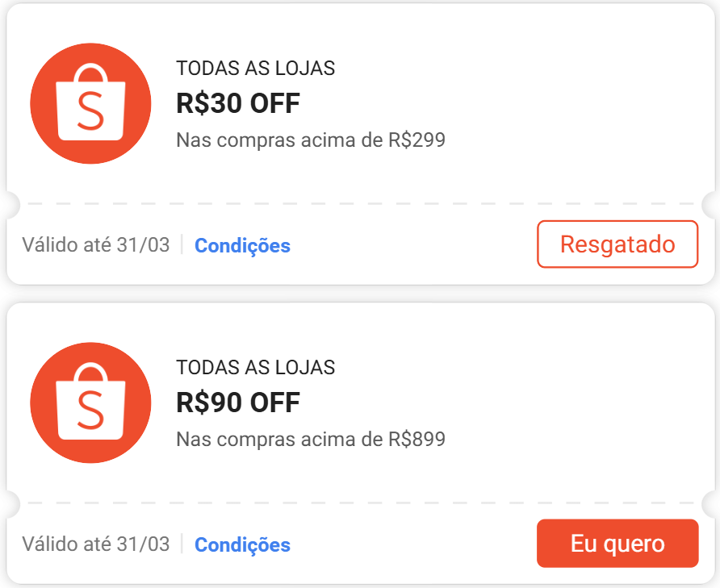Viewport: 720px width, 588px height.
Task: Open Condições for the R$30 coupon
Action: point(242,246)
